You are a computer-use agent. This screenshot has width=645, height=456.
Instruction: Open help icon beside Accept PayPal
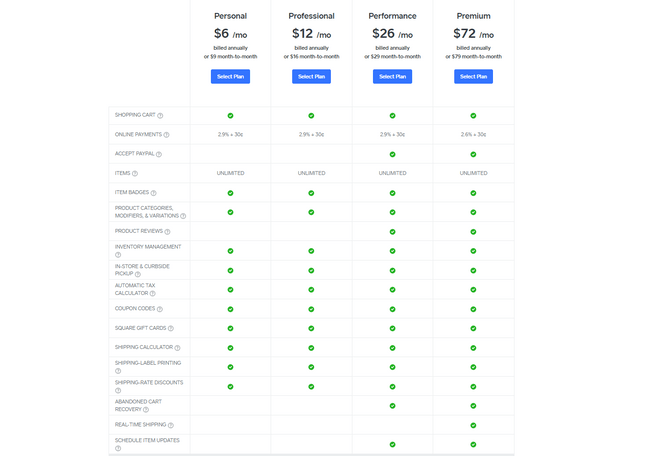coord(159,154)
